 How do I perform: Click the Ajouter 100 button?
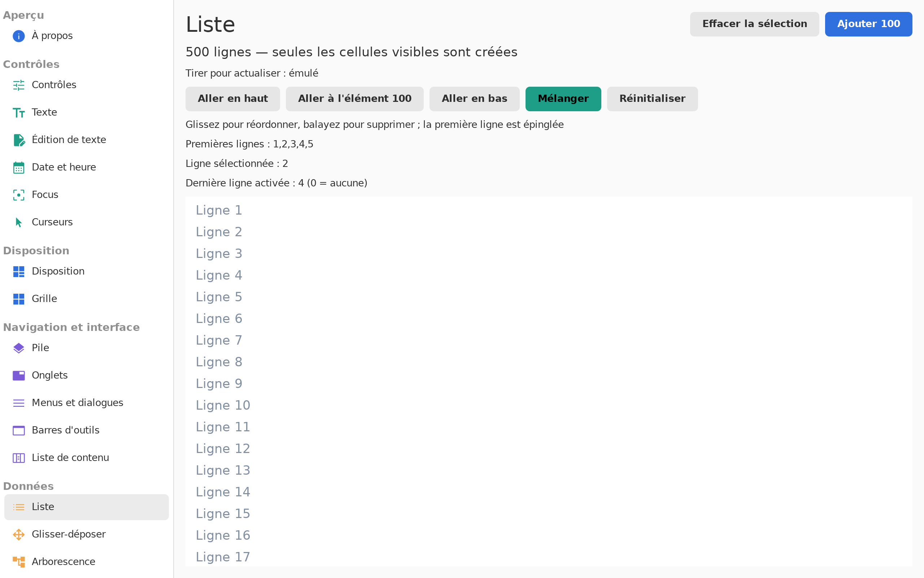click(869, 24)
